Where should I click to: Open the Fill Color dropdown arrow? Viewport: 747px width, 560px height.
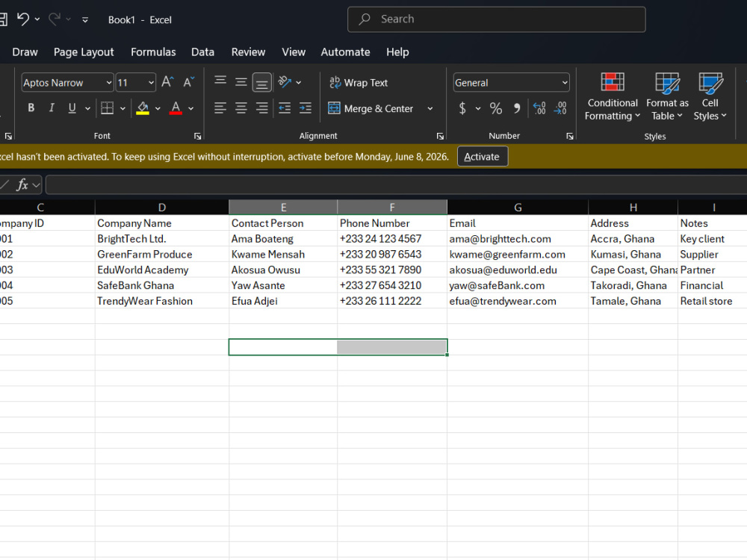(x=158, y=108)
